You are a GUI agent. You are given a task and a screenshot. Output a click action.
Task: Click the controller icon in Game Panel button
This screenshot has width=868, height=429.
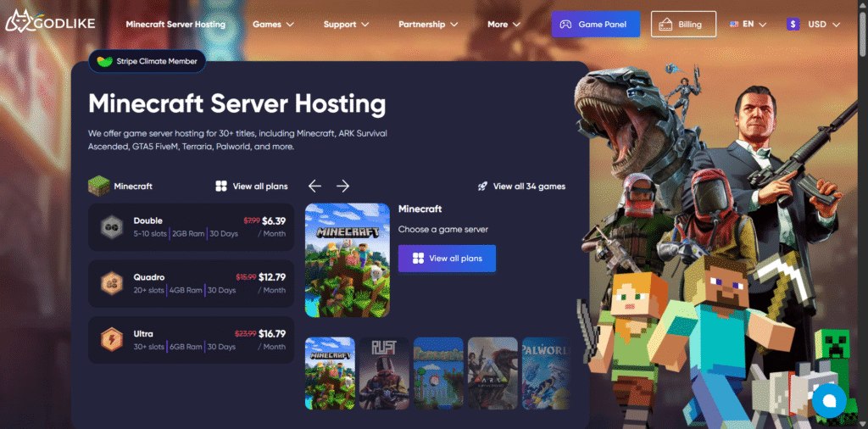pos(565,25)
